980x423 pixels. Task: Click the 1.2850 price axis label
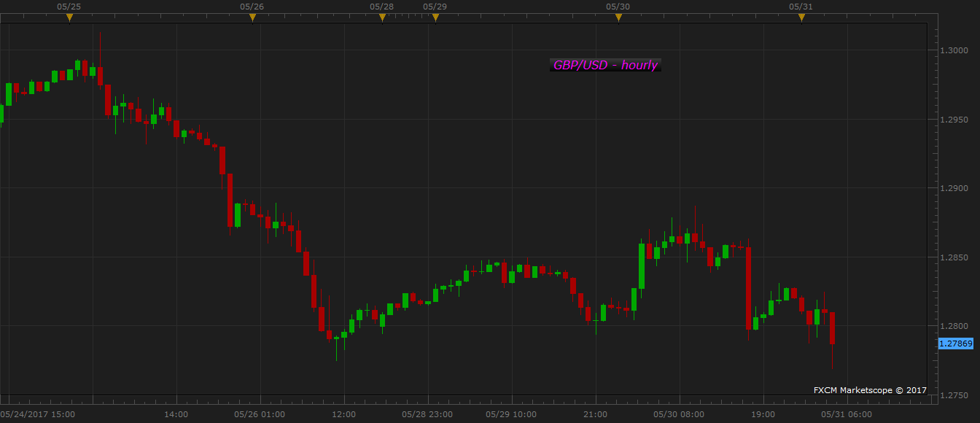[x=954, y=257]
